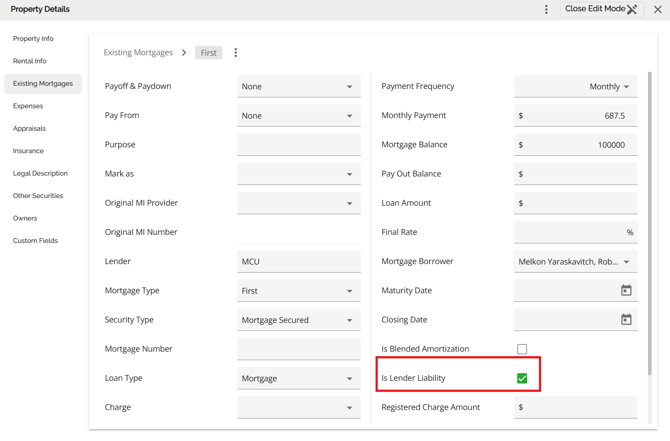Click the Existing Mortgages breadcrumb link
This screenshot has width=670, height=441.
(138, 53)
